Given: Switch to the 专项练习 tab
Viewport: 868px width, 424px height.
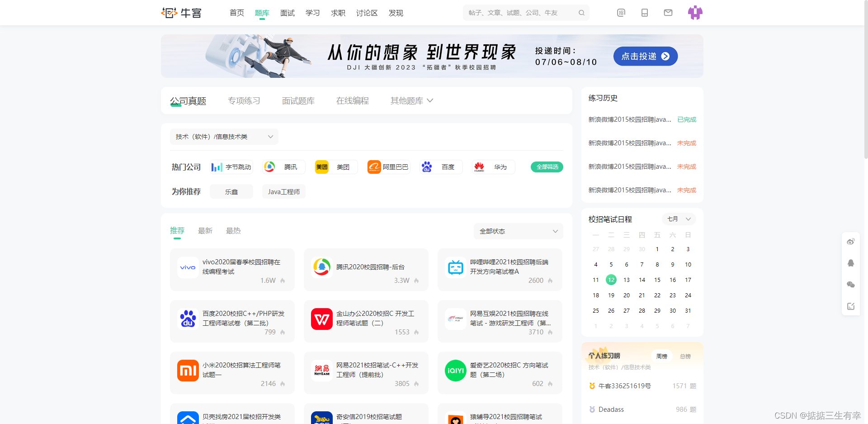Looking at the screenshot, I should (244, 101).
